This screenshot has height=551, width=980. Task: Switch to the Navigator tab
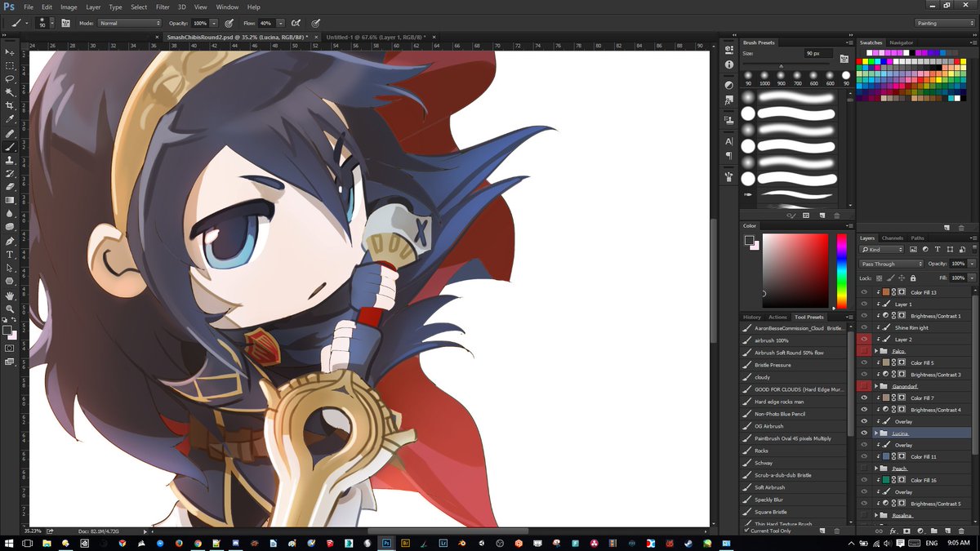pyautogui.click(x=902, y=42)
